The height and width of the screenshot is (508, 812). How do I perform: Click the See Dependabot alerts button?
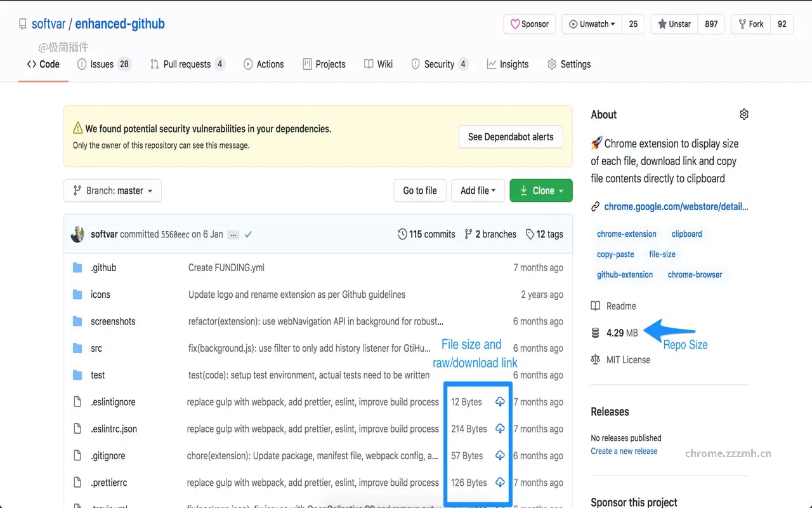(510, 137)
